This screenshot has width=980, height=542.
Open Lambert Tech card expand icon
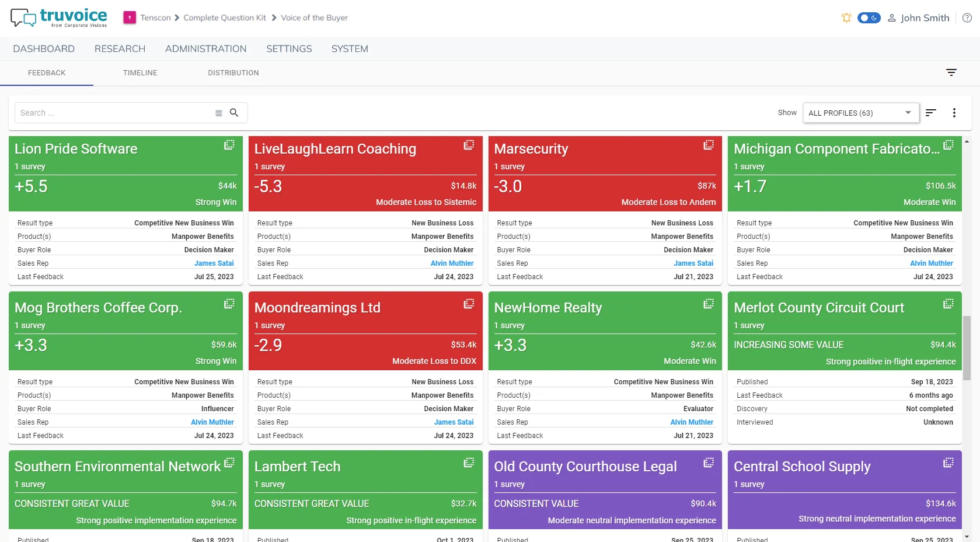point(469,463)
